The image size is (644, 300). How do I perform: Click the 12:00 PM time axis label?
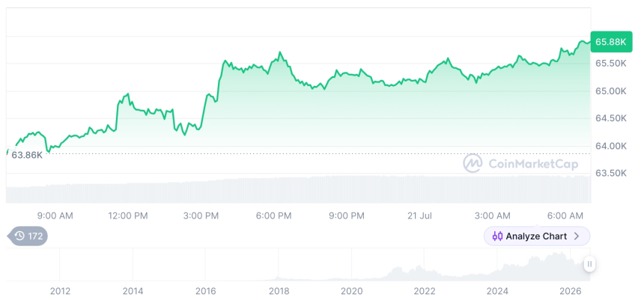[128, 215]
